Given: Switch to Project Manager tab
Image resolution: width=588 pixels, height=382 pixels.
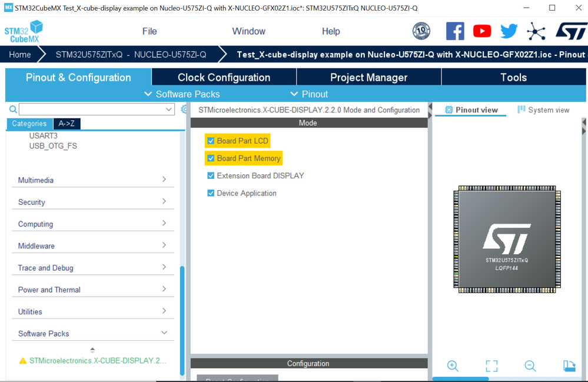Looking at the screenshot, I should pos(368,77).
